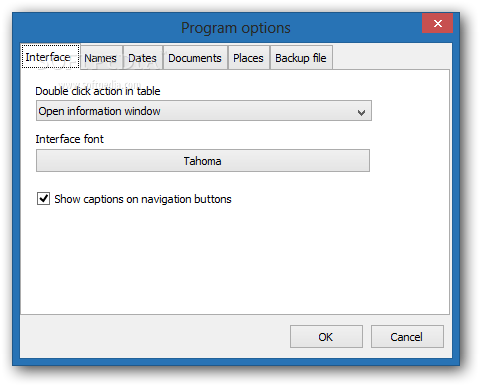Go to the Places tab
Viewport: 480px width, 386px height.
(248, 58)
